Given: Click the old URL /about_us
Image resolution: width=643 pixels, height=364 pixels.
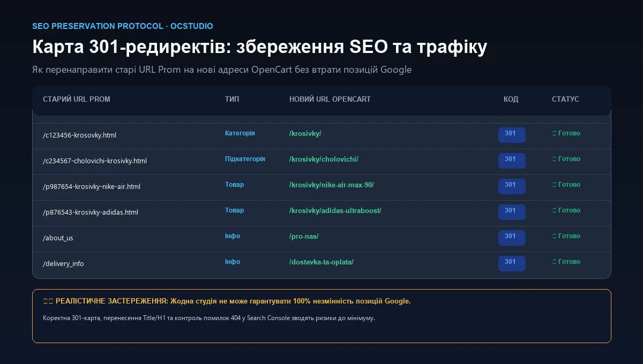Looking at the screenshot, I should (x=58, y=238).
